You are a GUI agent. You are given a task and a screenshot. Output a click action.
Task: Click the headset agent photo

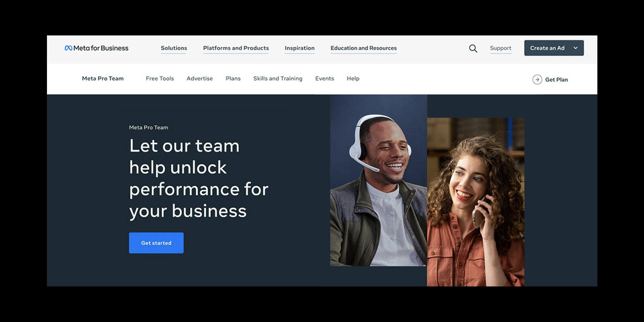378,180
